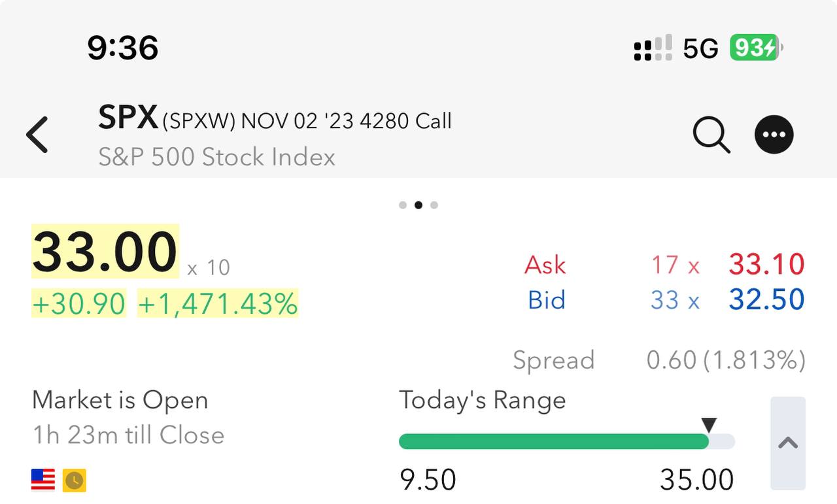Tap the SPX contract title

(275, 120)
